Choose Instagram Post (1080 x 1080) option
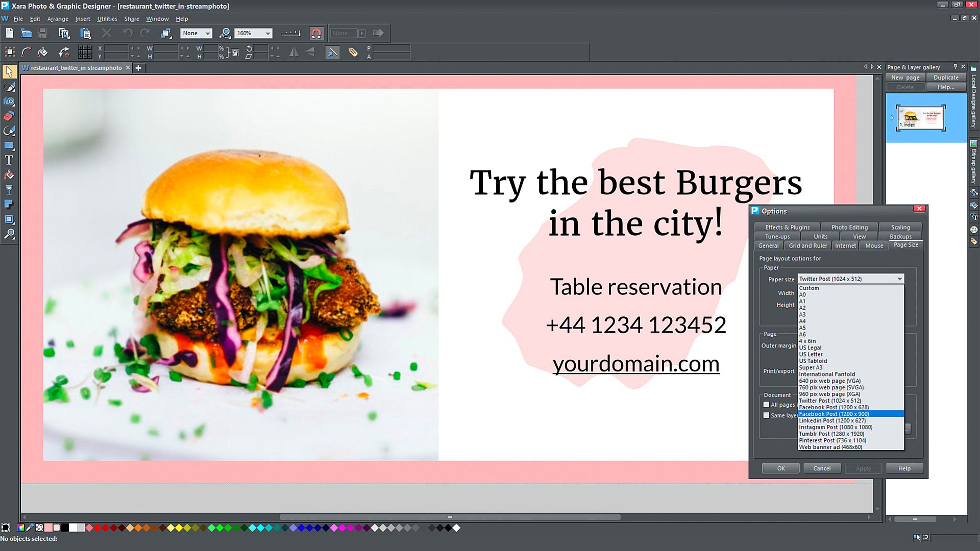 tap(835, 428)
